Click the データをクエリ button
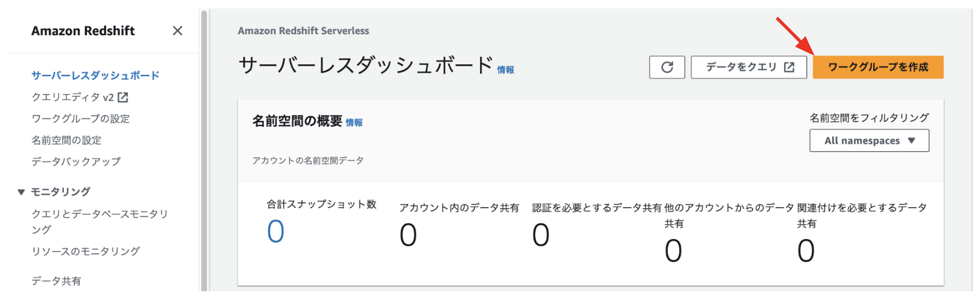 click(749, 67)
